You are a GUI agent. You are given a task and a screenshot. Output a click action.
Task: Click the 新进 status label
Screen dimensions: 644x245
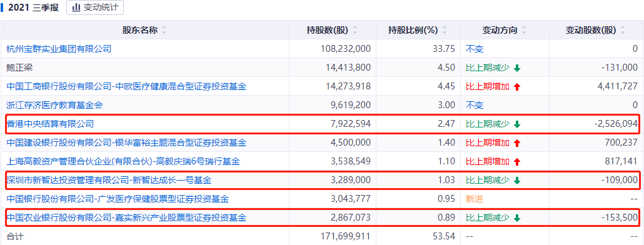(475, 199)
